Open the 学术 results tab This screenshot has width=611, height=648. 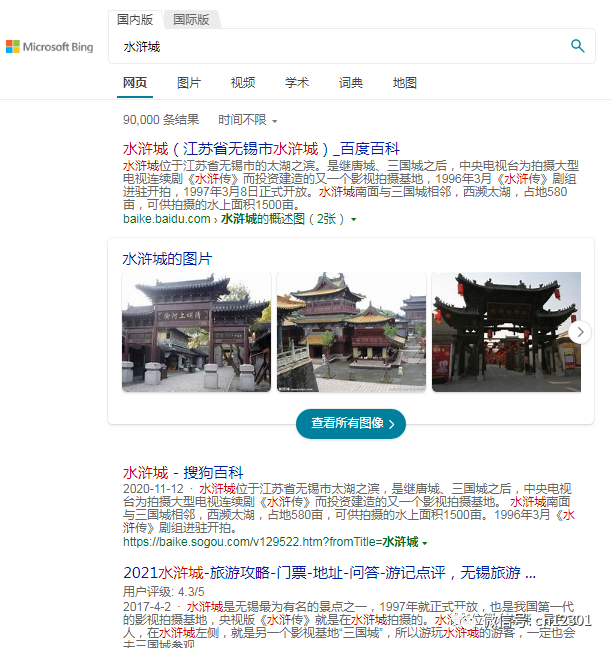297,83
